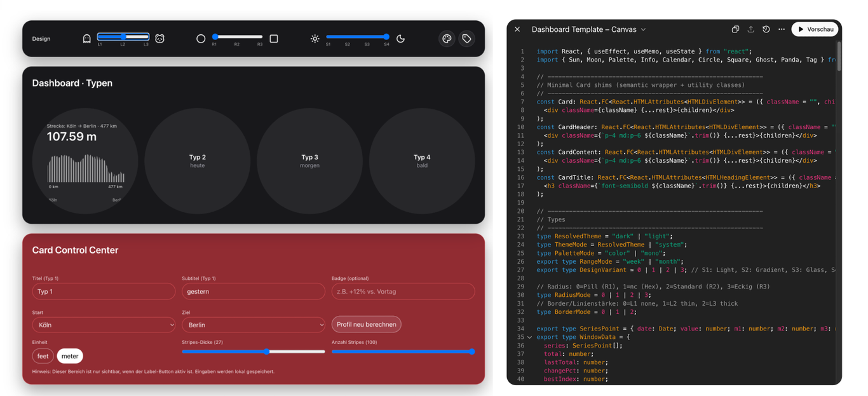
Task: Open the canvas version history
Action: tap(766, 29)
